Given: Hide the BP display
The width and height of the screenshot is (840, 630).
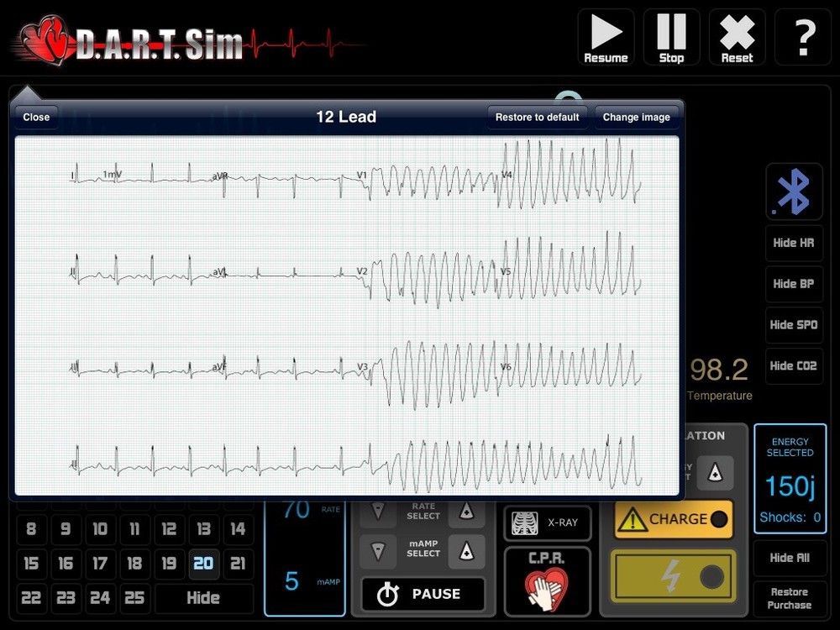Looking at the screenshot, I should point(794,284).
